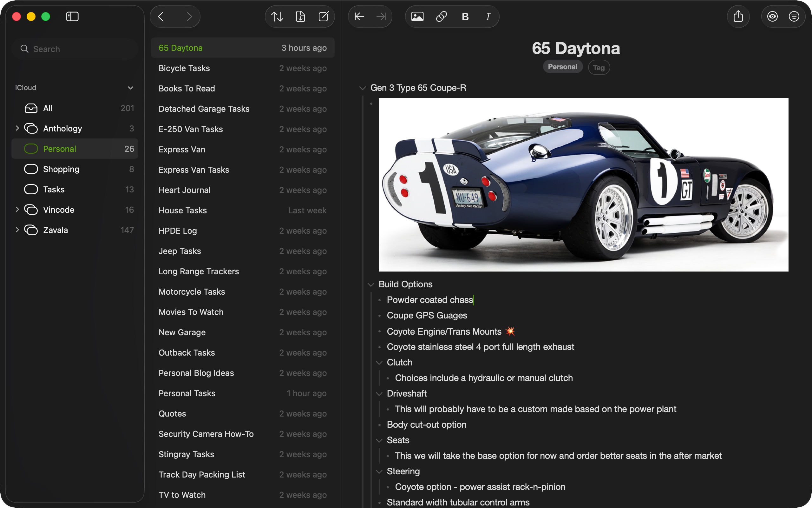Viewport: 812px width, 508px height.
Task: Click the 65 Daytona title text
Action: (576, 48)
